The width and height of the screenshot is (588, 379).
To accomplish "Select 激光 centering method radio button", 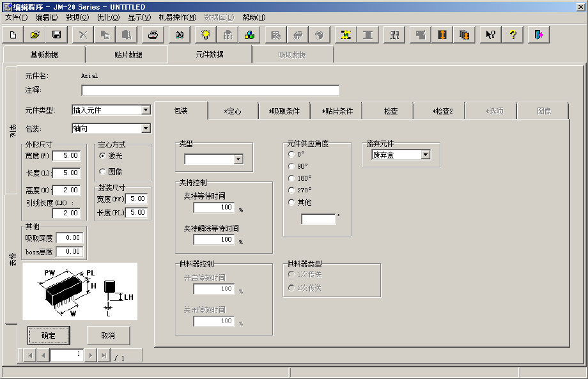I will 103,155.
